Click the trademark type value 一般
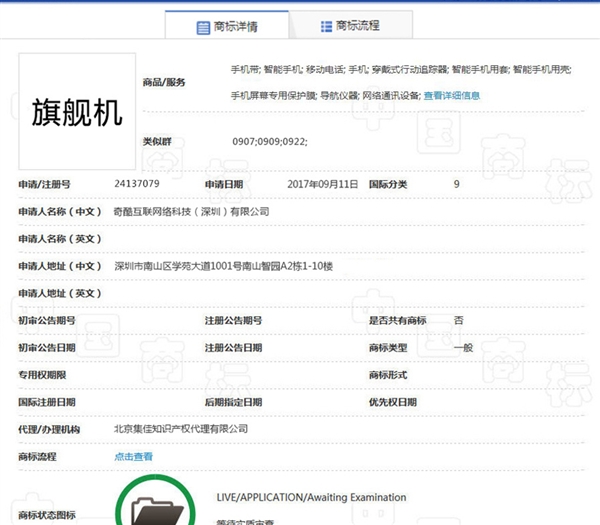This screenshot has width=600, height=525. [462, 347]
